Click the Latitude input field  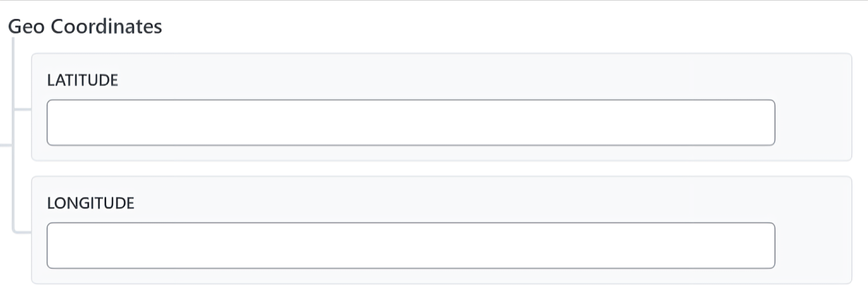point(411,123)
